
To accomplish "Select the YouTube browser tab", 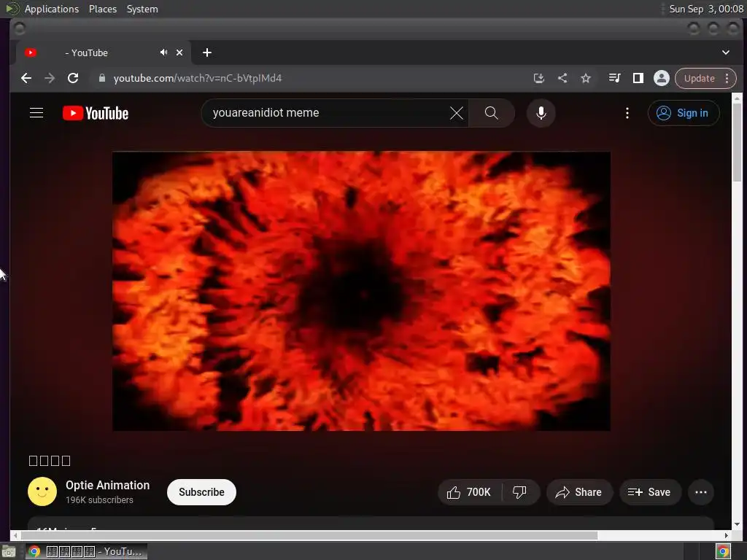I will pos(104,52).
